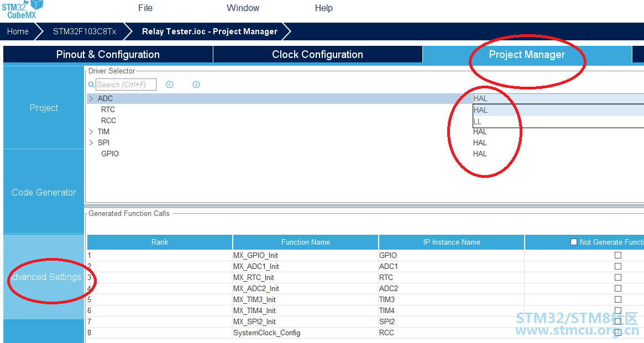Screen dimensions: 644x343
Task: Expand the ADC driver tree node
Action: coord(91,98)
